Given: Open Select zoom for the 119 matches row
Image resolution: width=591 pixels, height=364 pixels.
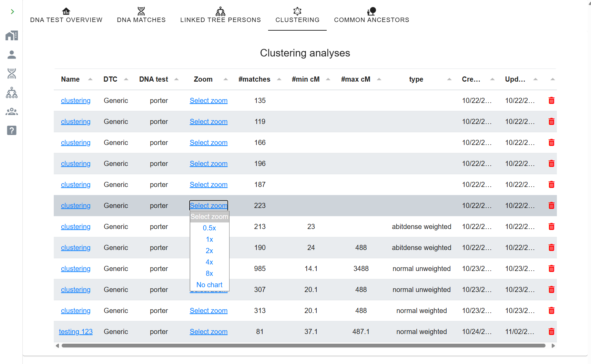Looking at the screenshot, I should 208,122.
